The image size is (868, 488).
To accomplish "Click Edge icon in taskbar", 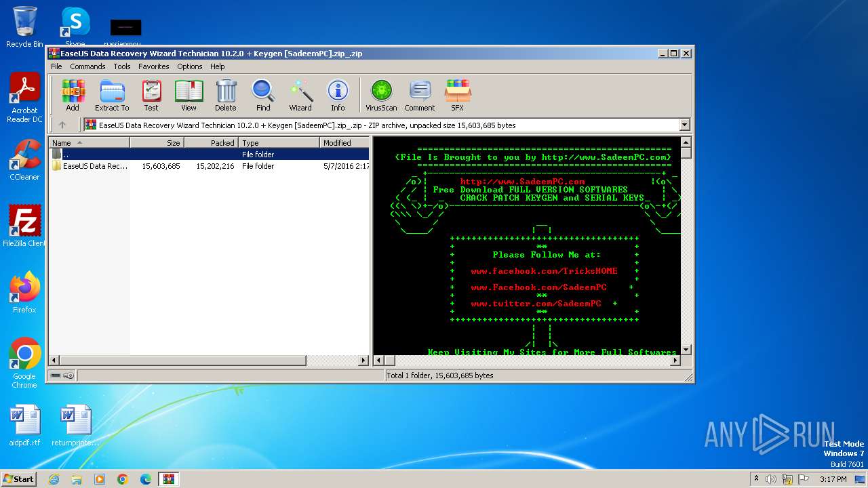I will pos(146,479).
